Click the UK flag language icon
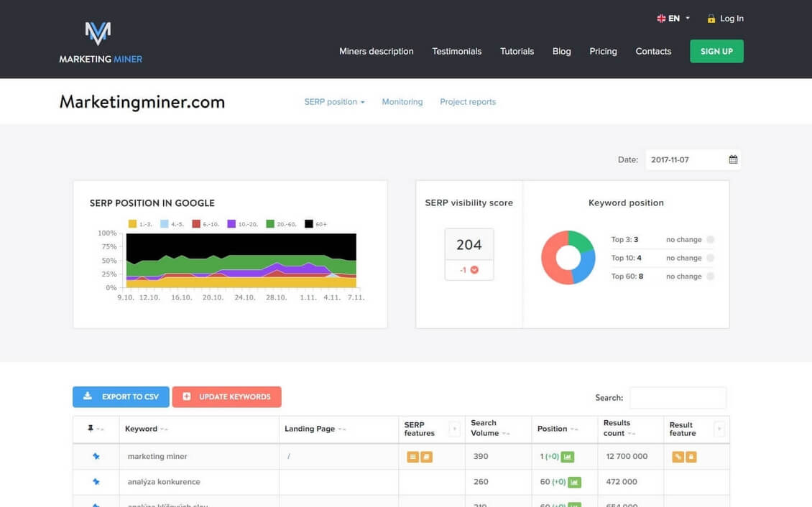The image size is (812, 507). coord(661,19)
